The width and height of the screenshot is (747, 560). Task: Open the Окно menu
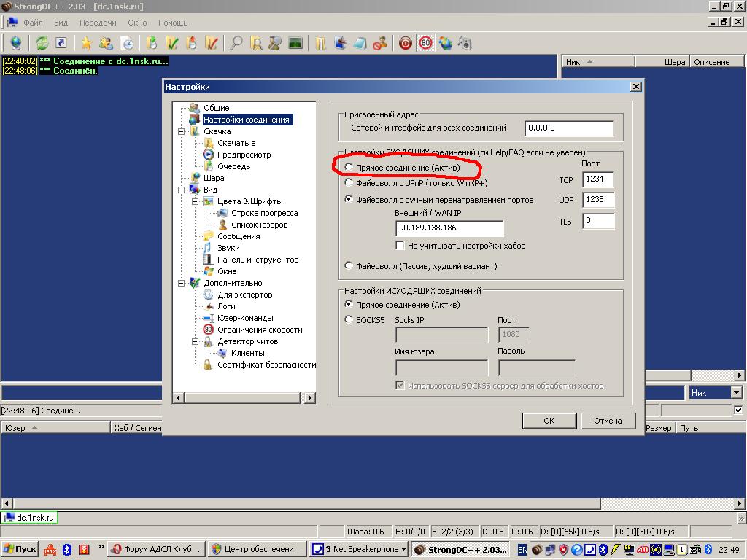click(137, 23)
